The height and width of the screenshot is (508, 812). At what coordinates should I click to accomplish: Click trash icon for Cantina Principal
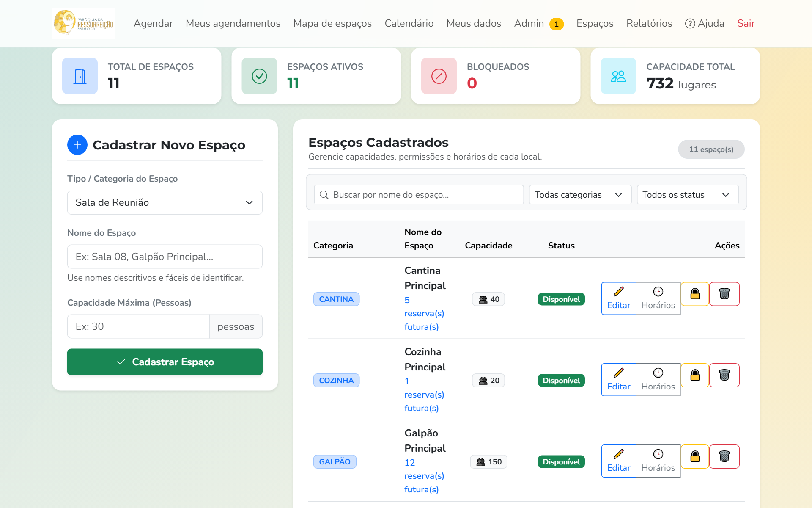(724, 294)
